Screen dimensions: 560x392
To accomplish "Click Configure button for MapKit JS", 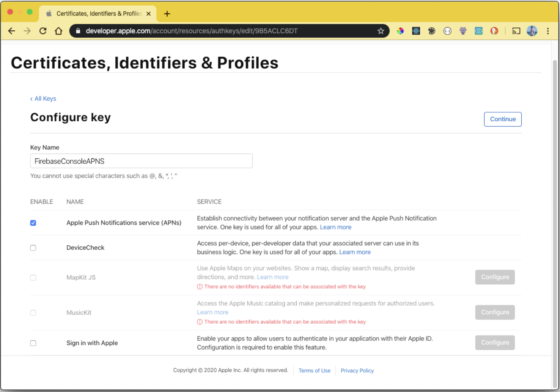I will [495, 277].
